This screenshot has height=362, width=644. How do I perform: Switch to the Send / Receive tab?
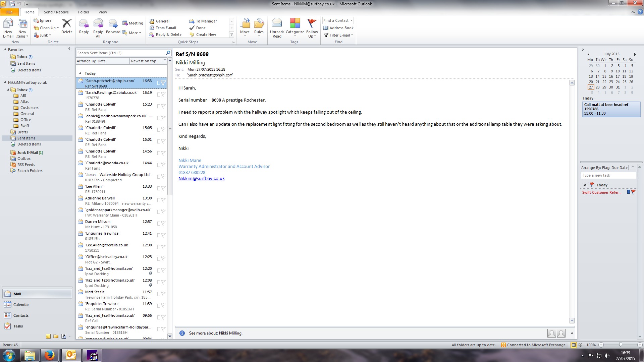(x=56, y=12)
